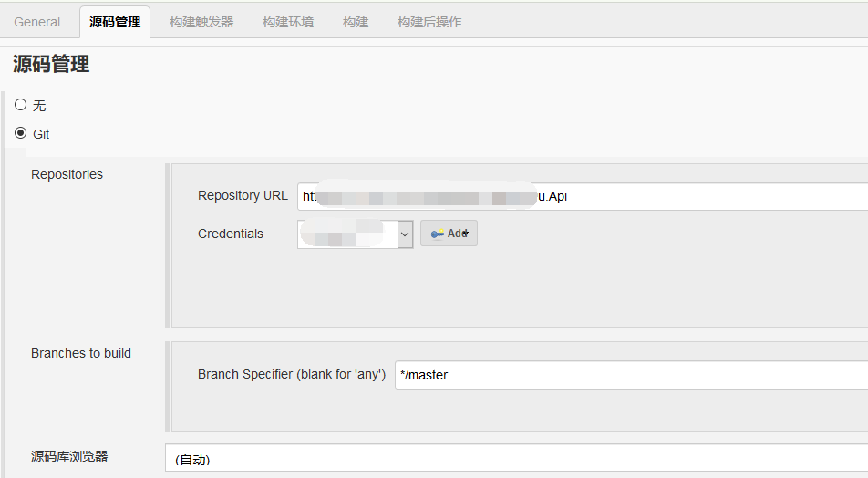The image size is (868, 478).
Task: Focus the Branch Specifier input field
Action: [631, 375]
